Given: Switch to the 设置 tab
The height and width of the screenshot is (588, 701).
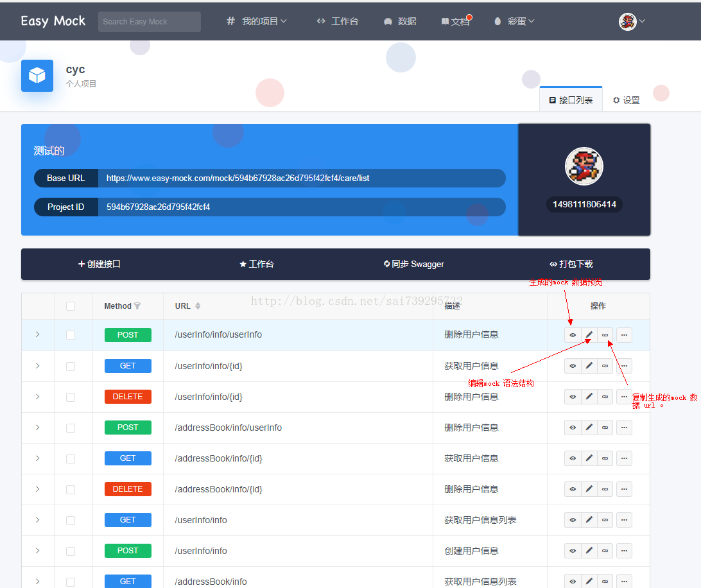Looking at the screenshot, I should coord(627,100).
